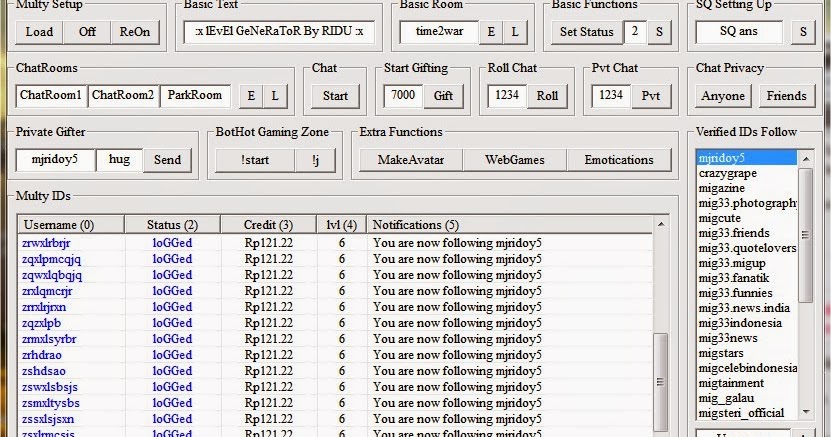The image size is (831, 437).
Task: Click the L button in Basic Room
Action: (x=515, y=32)
